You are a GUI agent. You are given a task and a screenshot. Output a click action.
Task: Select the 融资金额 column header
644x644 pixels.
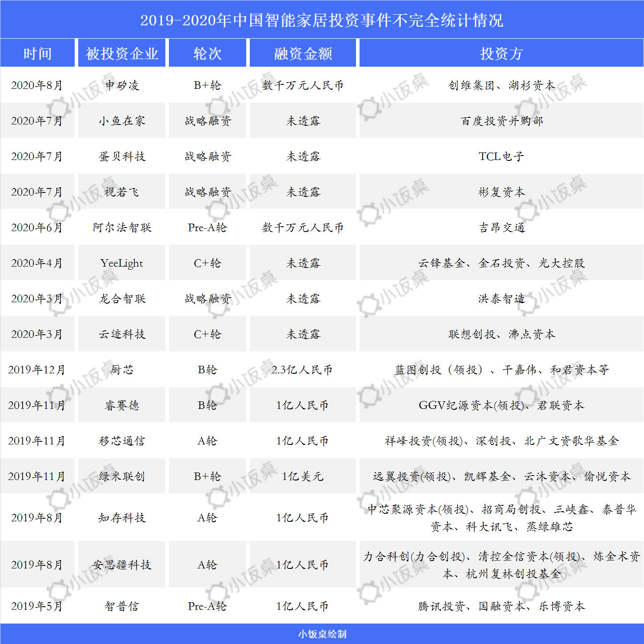[303, 52]
